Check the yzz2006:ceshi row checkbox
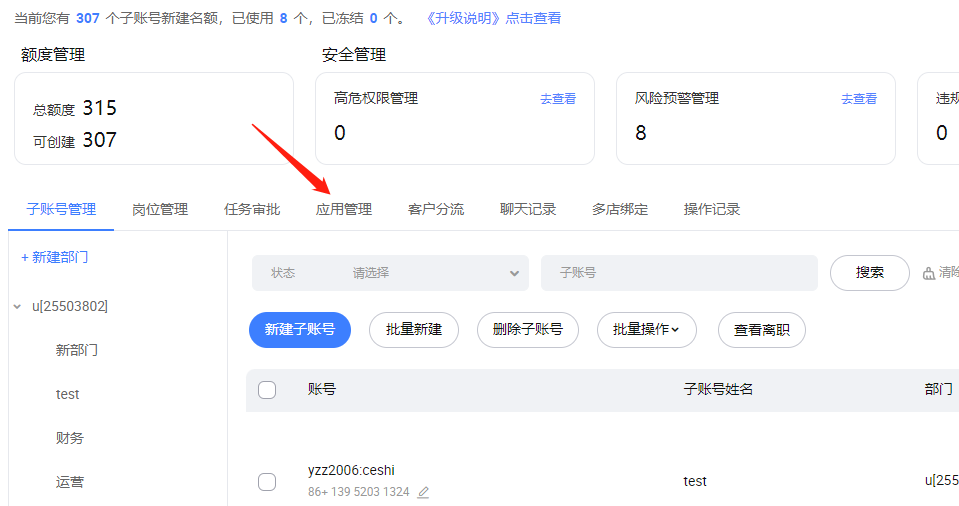The height and width of the screenshot is (506, 959). tap(267, 482)
